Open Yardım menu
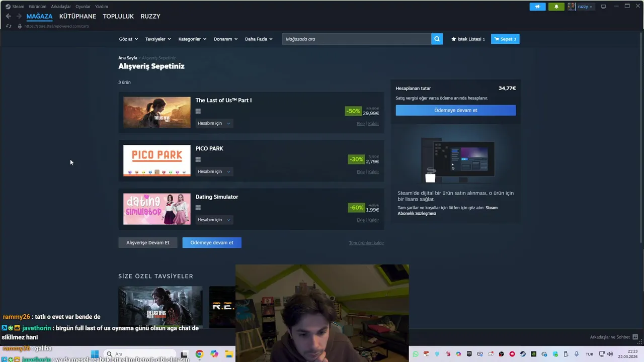The image size is (644, 362). pos(102,7)
